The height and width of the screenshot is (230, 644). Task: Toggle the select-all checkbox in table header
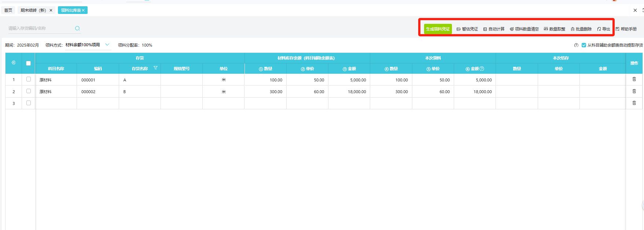(x=28, y=63)
